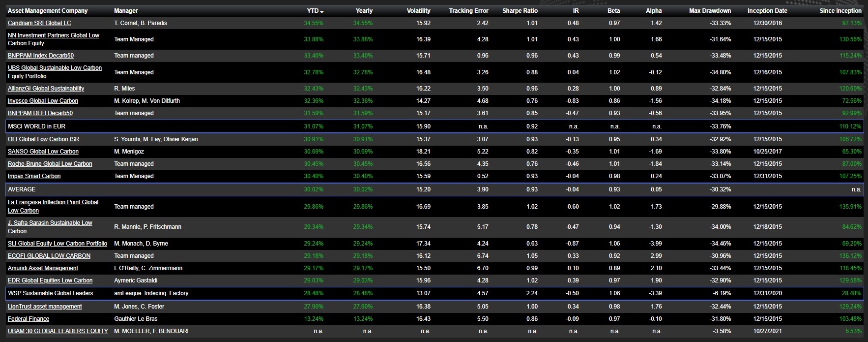The width and height of the screenshot is (868, 342).
Task: Select the MSCI WORLD in EUR row
Action: click(x=434, y=126)
